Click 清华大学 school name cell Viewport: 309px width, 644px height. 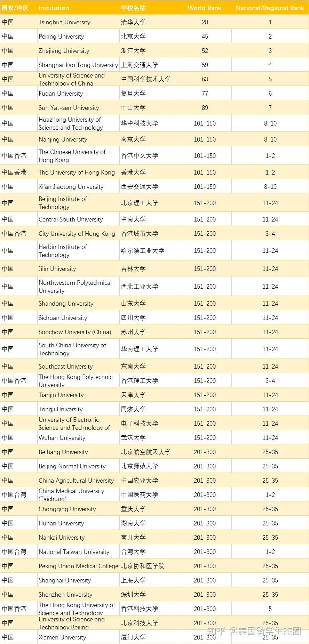[149, 22]
